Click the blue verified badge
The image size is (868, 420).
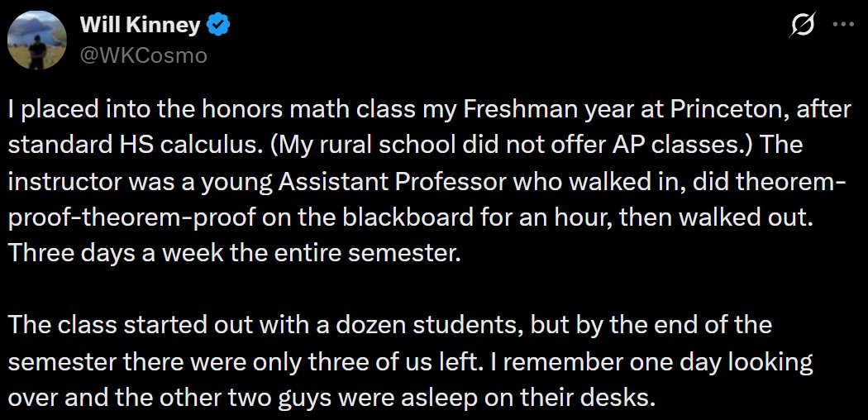[217, 26]
